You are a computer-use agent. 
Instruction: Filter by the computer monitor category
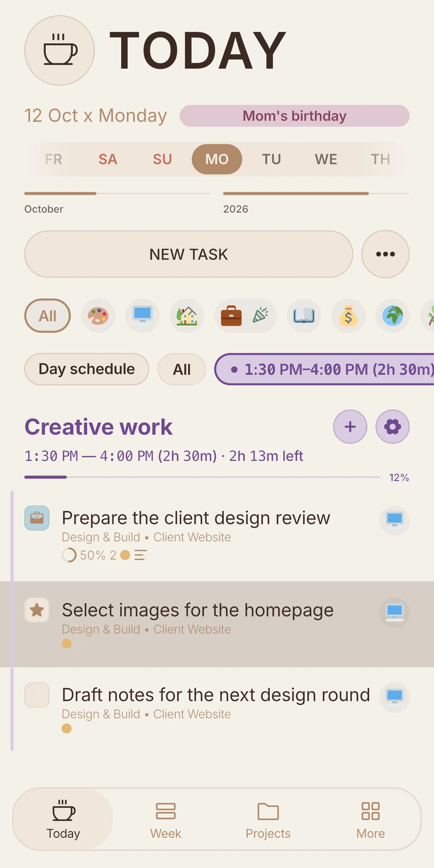point(142,316)
